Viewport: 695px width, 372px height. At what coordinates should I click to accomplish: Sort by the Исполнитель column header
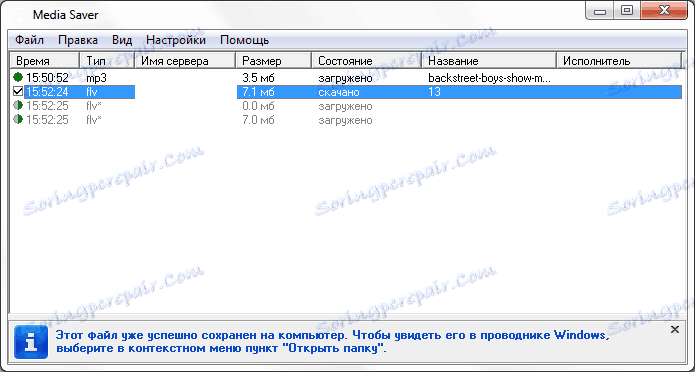619,61
